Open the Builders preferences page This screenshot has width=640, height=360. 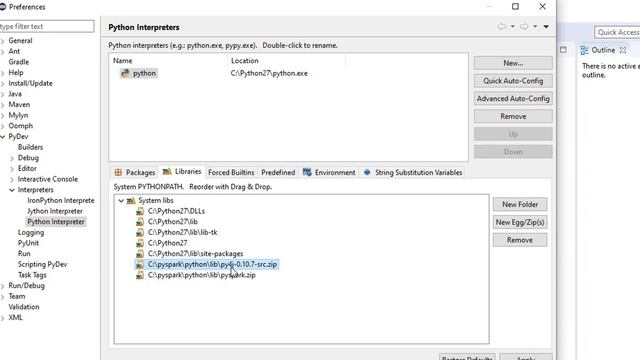click(x=30, y=147)
